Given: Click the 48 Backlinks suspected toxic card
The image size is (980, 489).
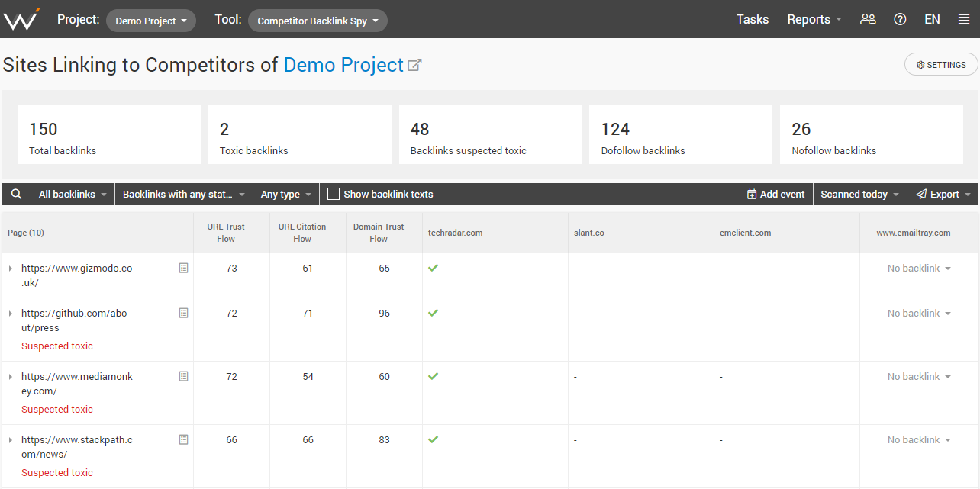Looking at the screenshot, I should [x=490, y=135].
